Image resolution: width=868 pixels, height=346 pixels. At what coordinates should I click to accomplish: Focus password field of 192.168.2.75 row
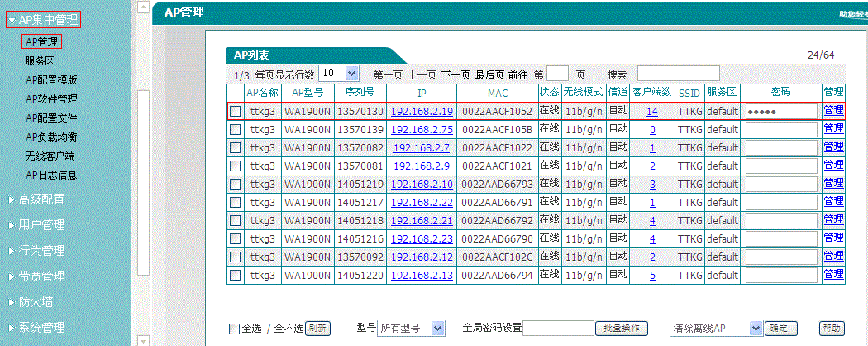tap(781, 130)
